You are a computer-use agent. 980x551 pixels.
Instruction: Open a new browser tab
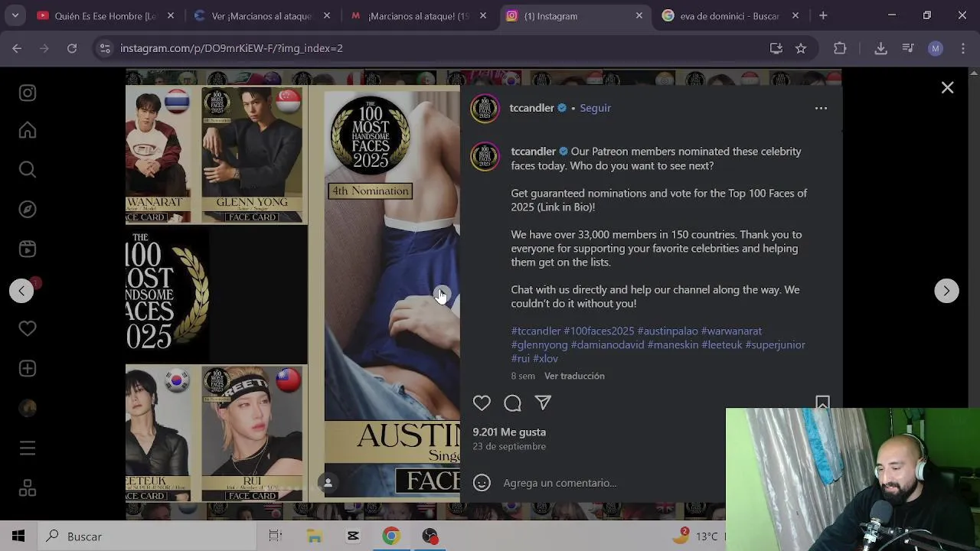point(823,15)
